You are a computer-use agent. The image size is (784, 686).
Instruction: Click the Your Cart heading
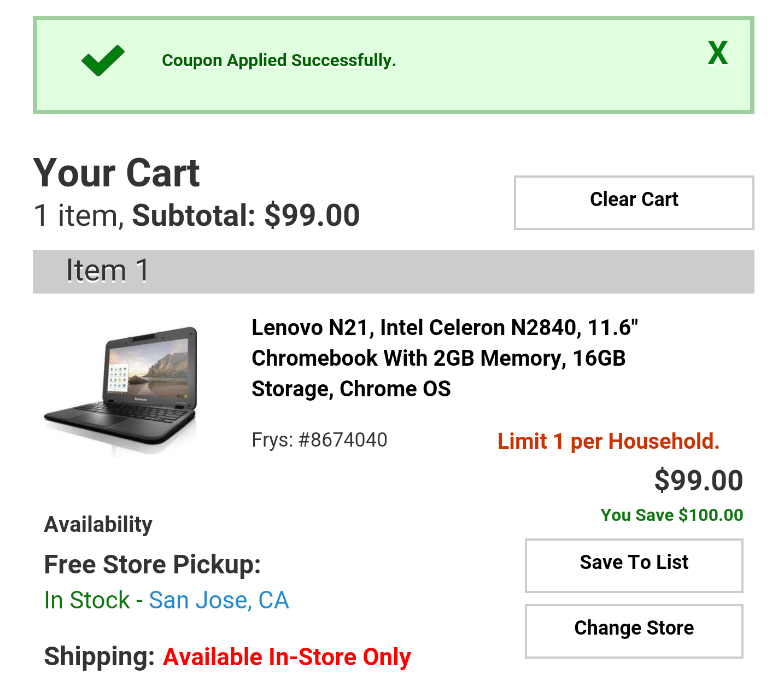point(116,173)
